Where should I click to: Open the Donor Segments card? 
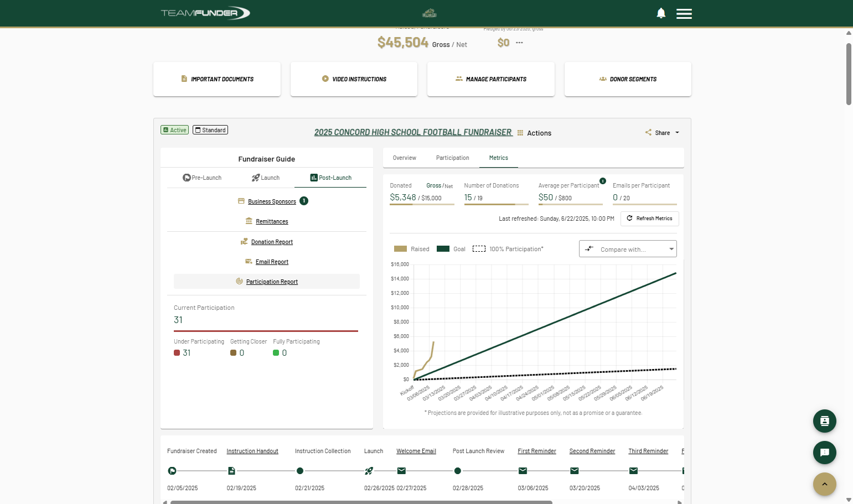point(628,79)
